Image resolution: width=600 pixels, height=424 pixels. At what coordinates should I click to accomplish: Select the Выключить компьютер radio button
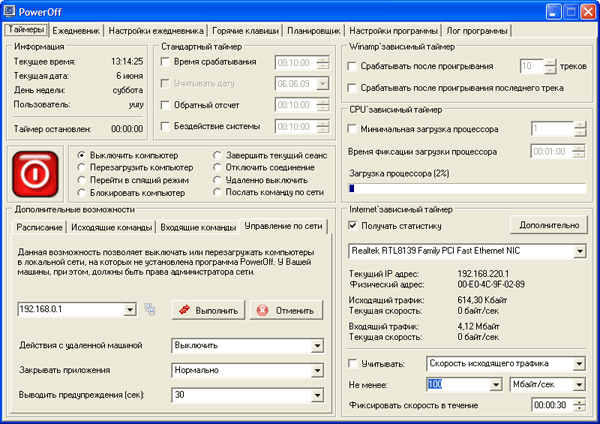coord(81,155)
